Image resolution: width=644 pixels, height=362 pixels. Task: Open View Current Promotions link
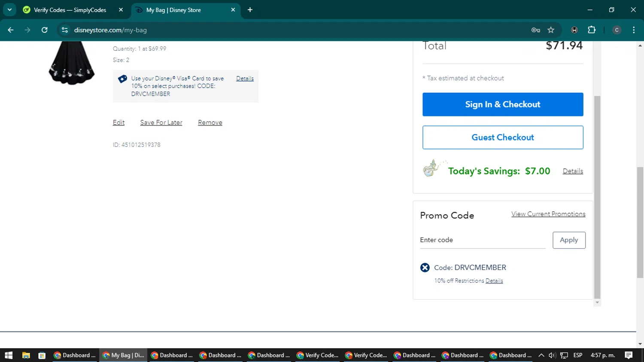548,214
